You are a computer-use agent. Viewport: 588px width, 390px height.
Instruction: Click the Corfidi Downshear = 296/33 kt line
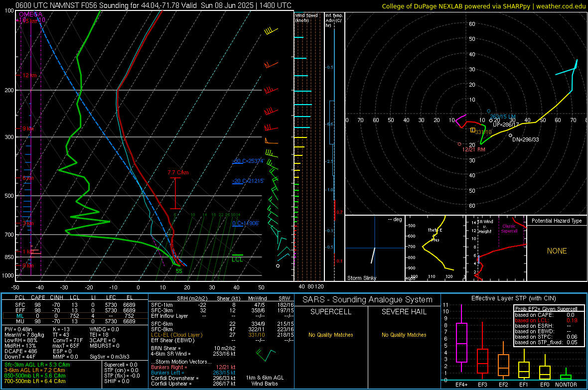[193, 378]
